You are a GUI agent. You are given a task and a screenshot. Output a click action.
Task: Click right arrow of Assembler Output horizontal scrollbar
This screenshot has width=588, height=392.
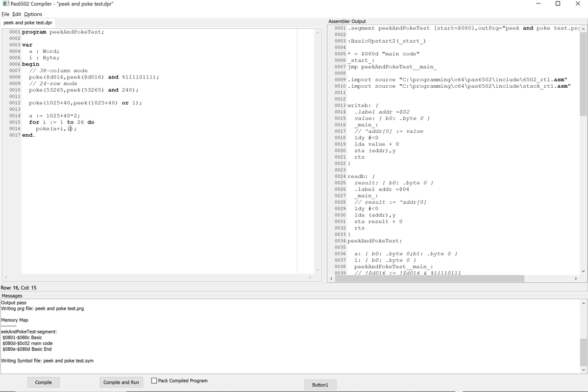[x=575, y=278]
